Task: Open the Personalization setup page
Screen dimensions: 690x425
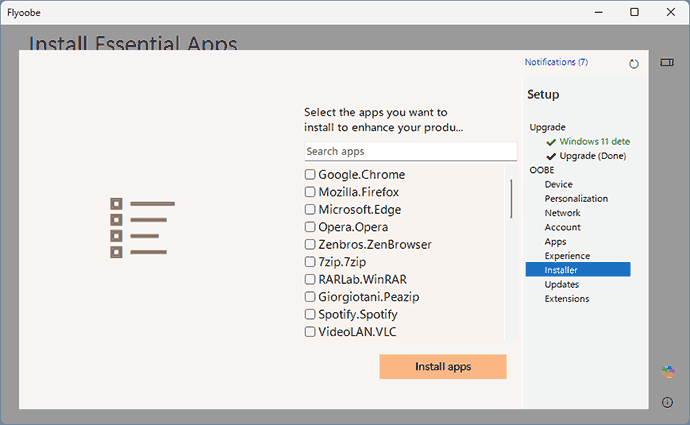Action: tap(576, 198)
